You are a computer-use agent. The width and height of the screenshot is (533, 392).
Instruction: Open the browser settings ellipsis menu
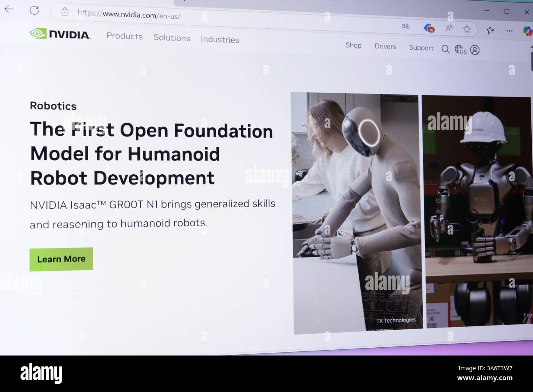tap(509, 31)
